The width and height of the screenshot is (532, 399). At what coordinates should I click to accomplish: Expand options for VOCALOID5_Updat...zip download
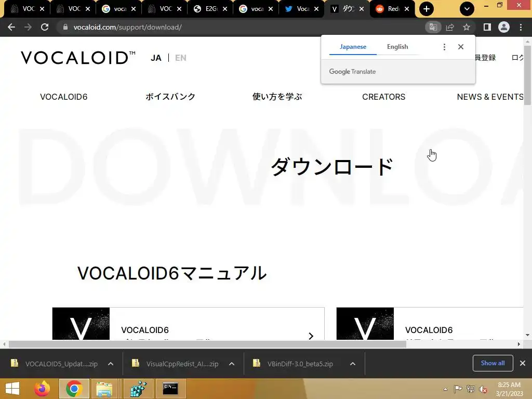pos(111,364)
